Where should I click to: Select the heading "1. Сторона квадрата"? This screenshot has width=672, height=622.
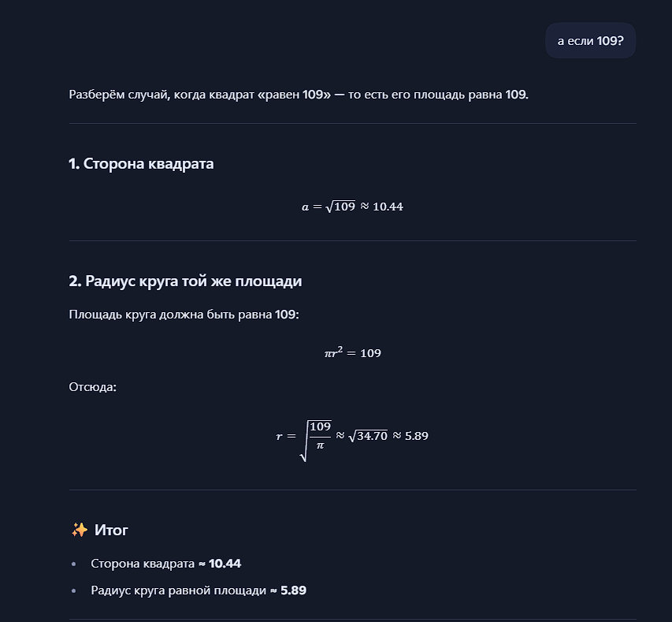pos(141,164)
